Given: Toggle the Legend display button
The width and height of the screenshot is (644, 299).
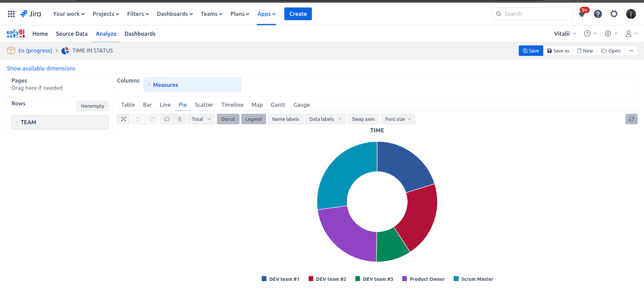Looking at the screenshot, I should 254,119.
